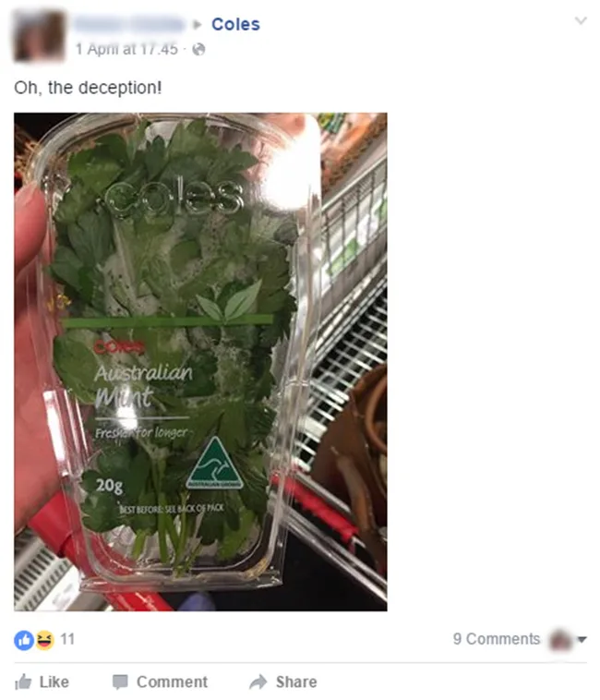Open the 1 April post timestamp
Viewport: 600px width, 700px height.
(126, 49)
